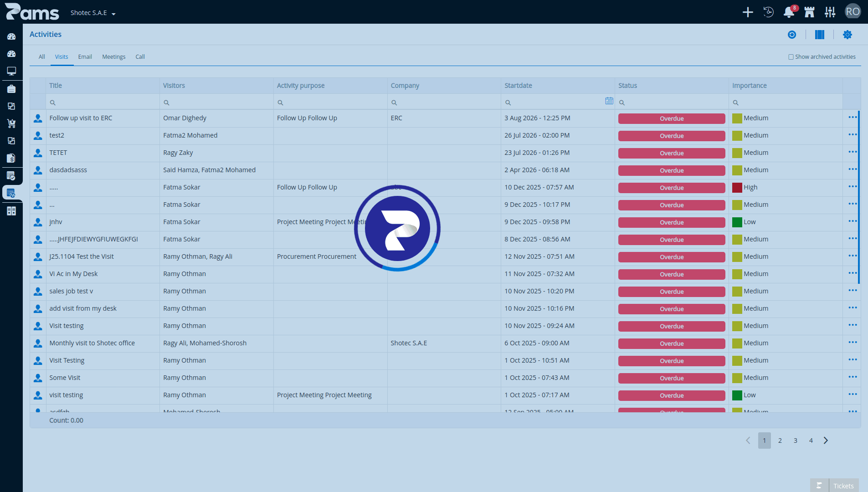Image resolution: width=868 pixels, height=492 pixels.
Task: Open the notifications bell with 8 badge
Action: click(x=789, y=12)
